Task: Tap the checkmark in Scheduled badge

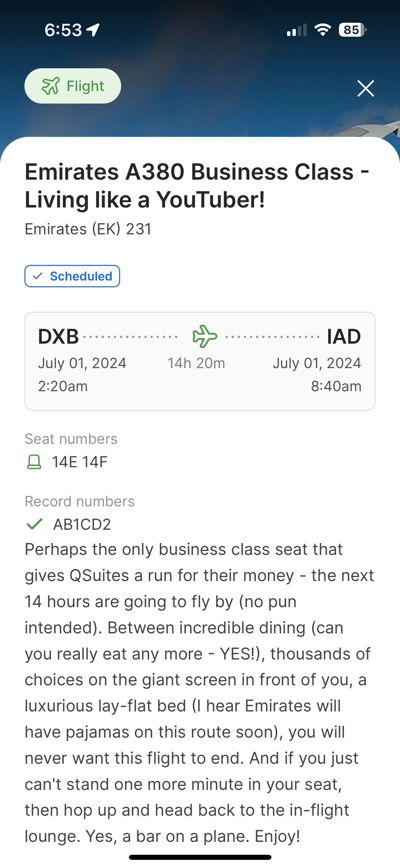Action: (38, 276)
